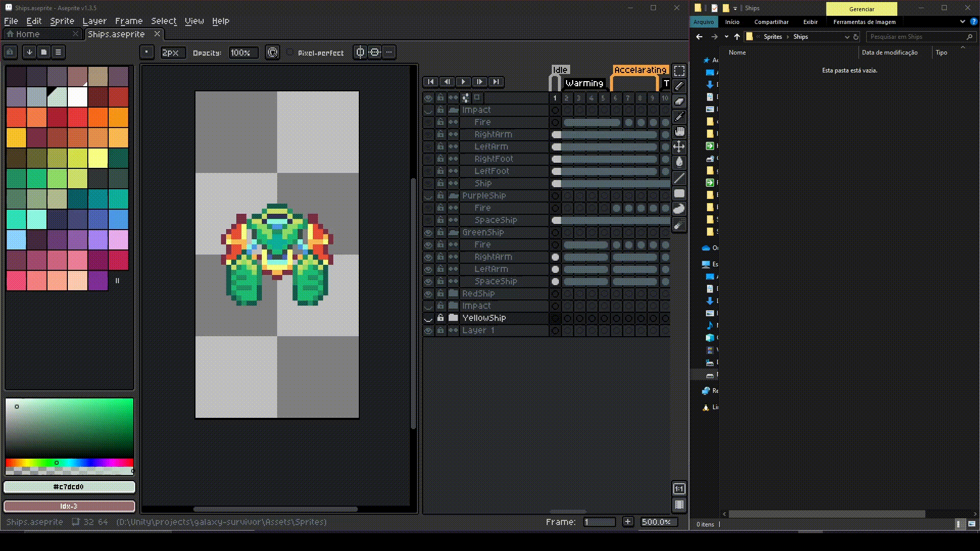Click the 1:1 zoom preview button
This screenshot has height=551, width=980.
679,489
